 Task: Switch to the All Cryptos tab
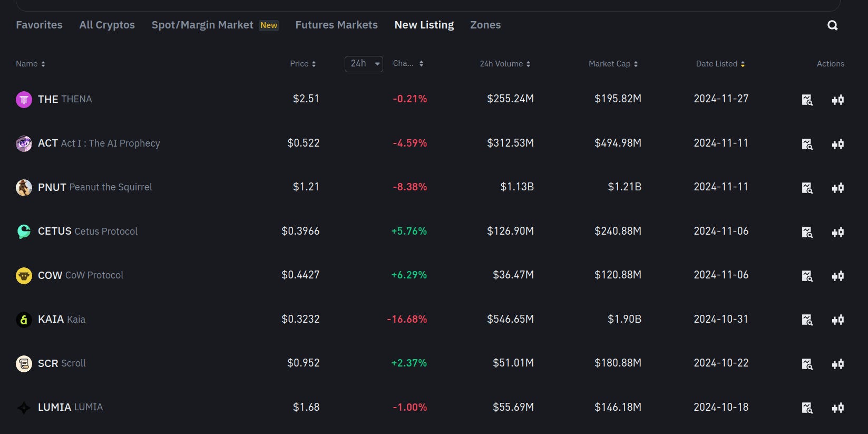point(107,25)
